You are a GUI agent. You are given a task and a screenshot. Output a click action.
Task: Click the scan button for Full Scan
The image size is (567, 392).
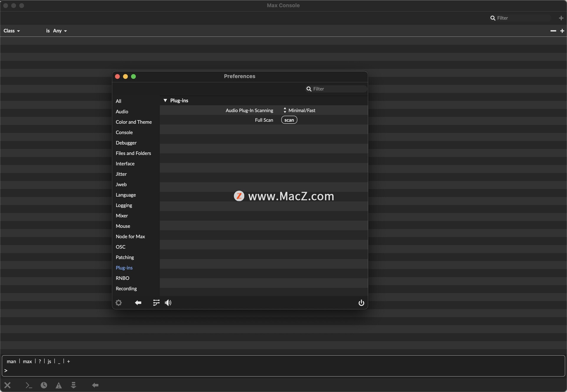pyautogui.click(x=289, y=120)
